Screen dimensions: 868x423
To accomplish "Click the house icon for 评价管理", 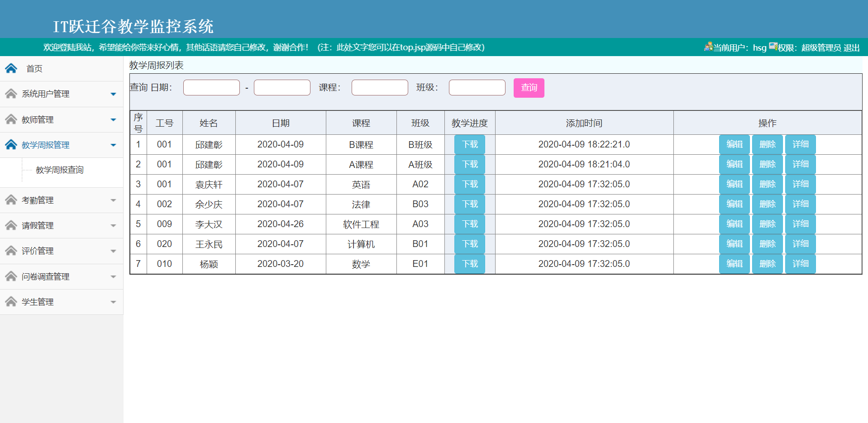I will click(x=11, y=251).
